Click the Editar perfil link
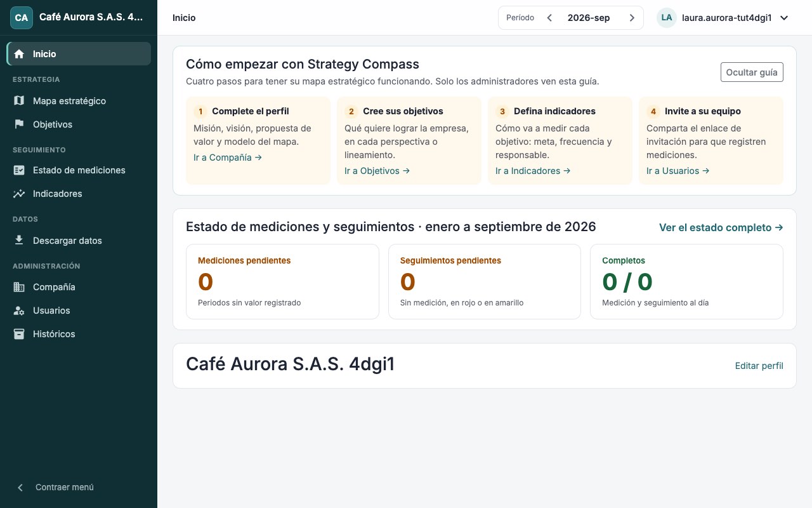 coord(759,366)
